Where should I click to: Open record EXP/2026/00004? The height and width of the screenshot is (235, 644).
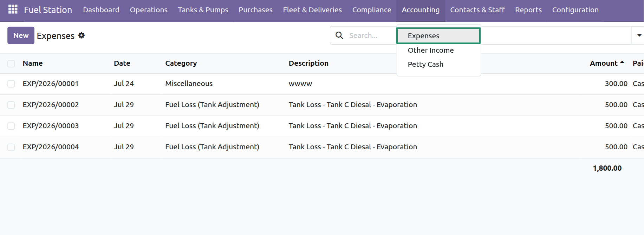click(x=51, y=147)
